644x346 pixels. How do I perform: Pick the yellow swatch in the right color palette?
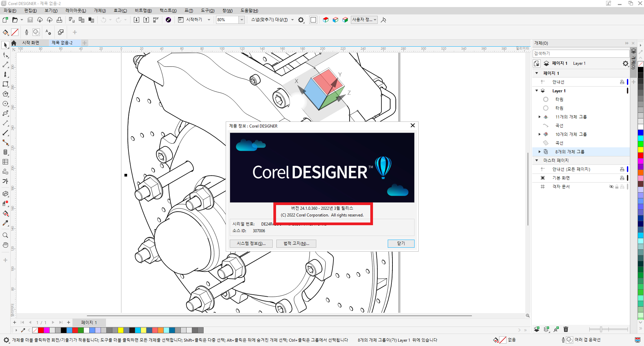(641, 150)
